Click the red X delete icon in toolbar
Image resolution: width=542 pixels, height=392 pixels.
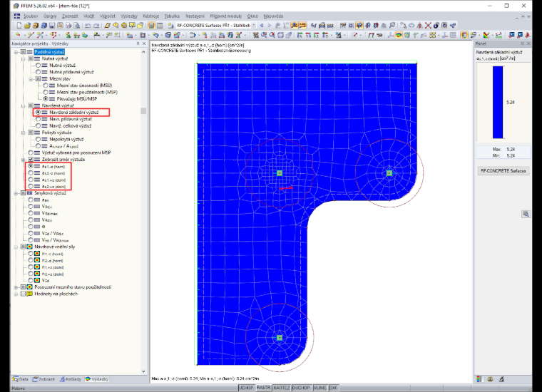coord(428,26)
